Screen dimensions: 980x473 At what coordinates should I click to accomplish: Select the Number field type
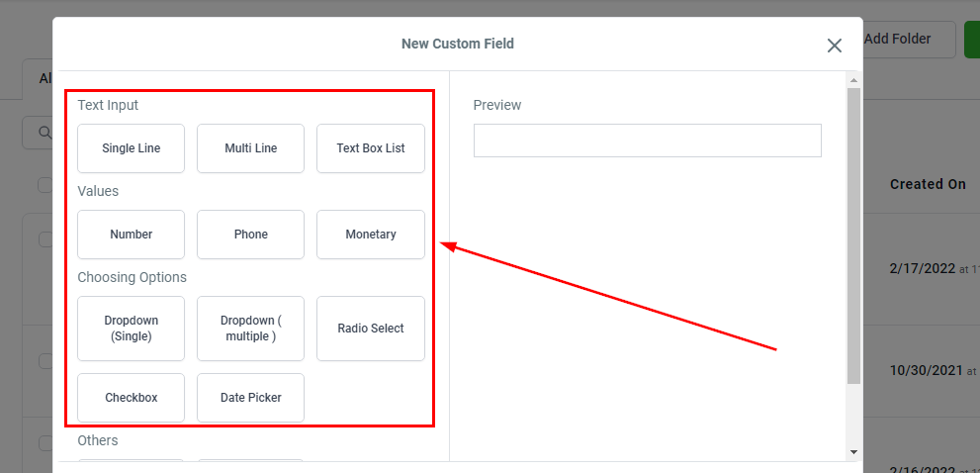(x=132, y=235)
